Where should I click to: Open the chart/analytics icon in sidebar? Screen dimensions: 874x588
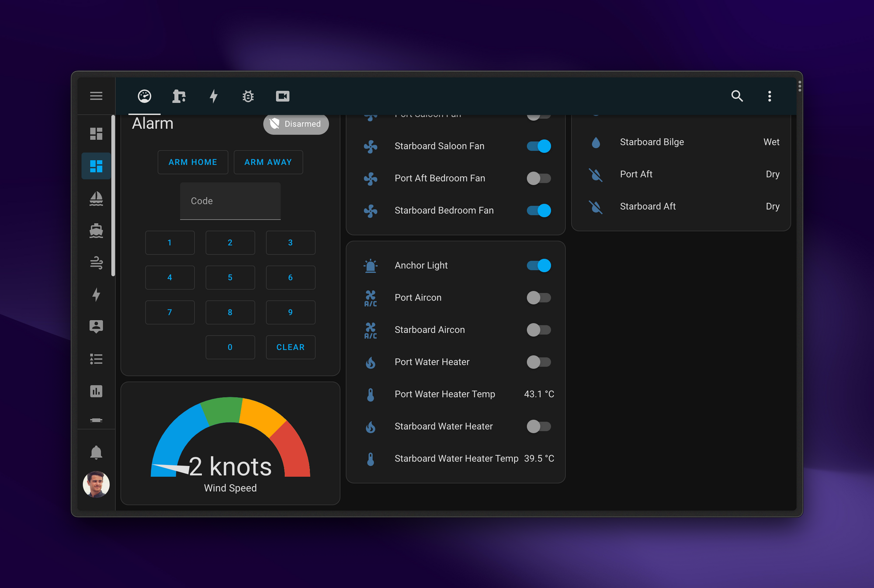tap(97, 392)
